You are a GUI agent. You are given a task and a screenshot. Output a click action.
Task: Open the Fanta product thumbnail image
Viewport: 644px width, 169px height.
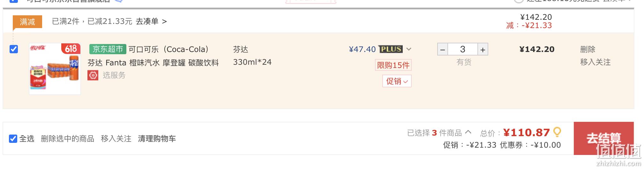coord(55,69)
